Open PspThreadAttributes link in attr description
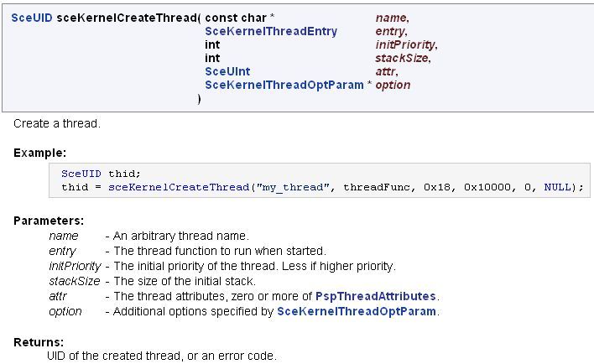This screenshot has height=364, width=594. (375, 296)
